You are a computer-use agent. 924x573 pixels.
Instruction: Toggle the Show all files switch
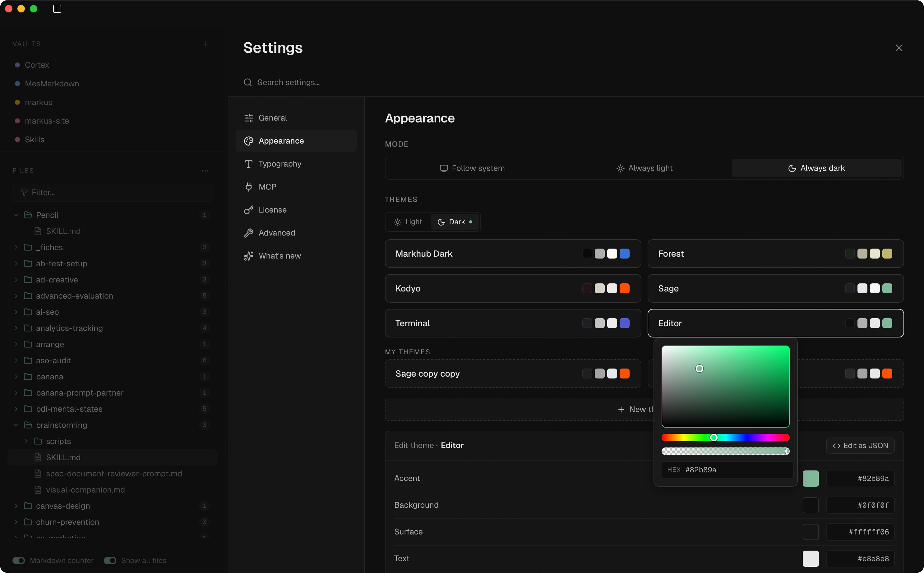click(x=110, y=561)
